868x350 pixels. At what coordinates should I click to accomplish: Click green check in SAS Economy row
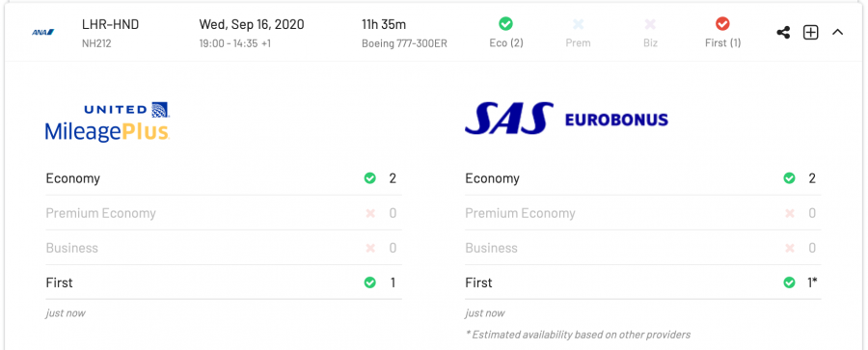(x=789, y=178)
